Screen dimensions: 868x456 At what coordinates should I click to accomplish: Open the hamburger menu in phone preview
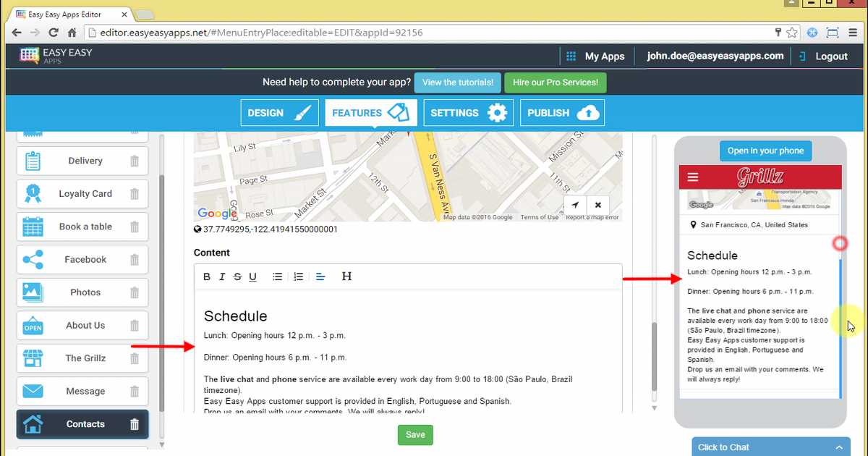(x=692, y=176)
